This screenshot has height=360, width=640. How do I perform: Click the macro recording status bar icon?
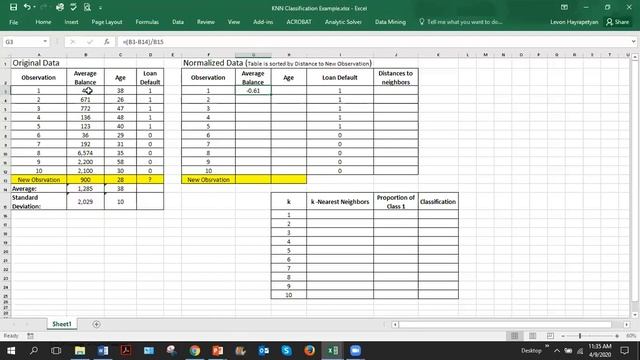(30, 336)
